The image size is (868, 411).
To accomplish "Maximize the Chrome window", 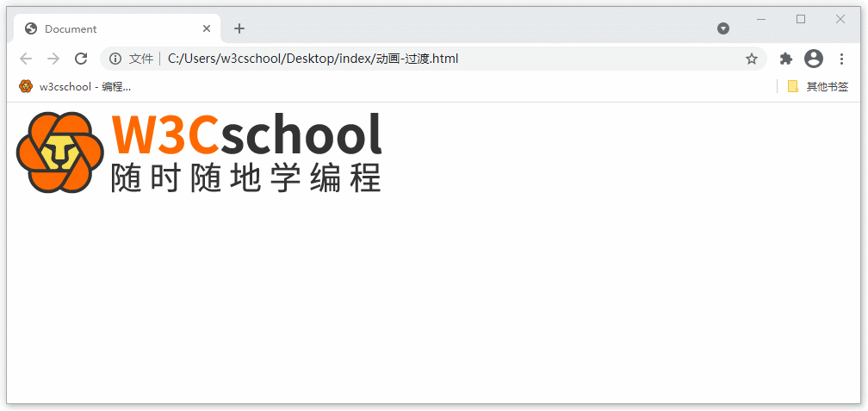I will [x=801, y=19].
